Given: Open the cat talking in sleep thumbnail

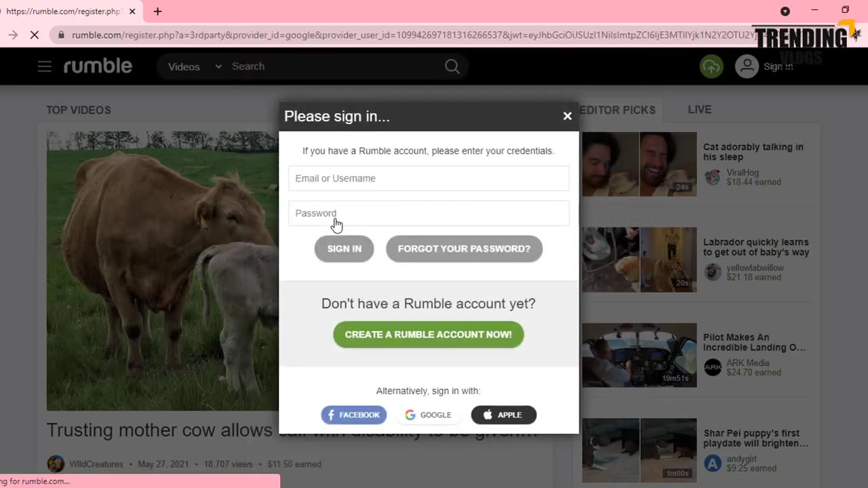Looking at the screenshot, I should coord(639,164).
